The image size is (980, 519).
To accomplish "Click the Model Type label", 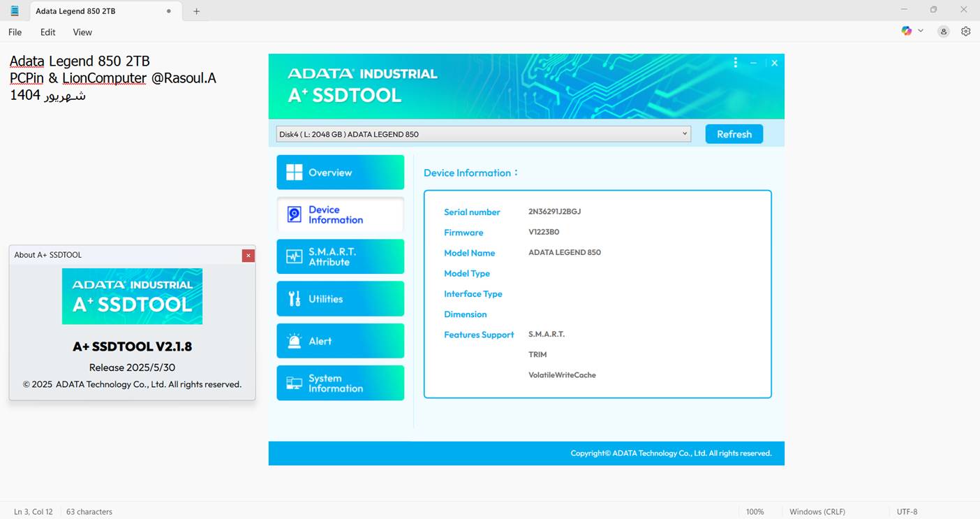I will point(467,274).
